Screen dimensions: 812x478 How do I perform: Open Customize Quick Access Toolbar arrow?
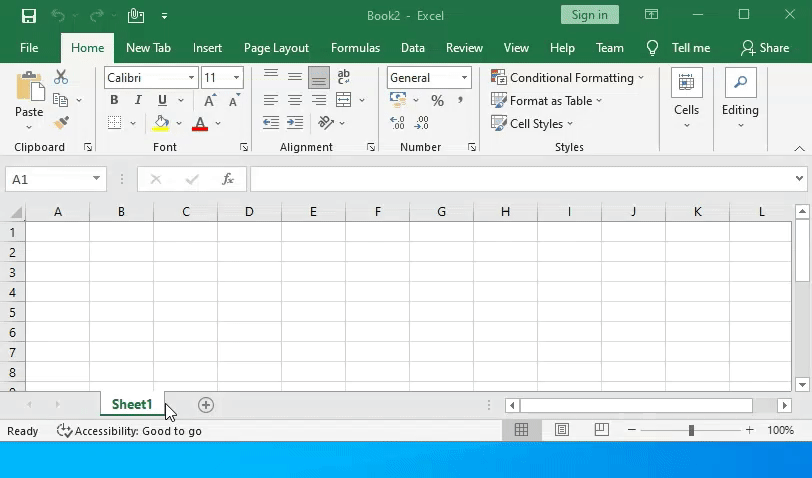(x=164, y=16)
